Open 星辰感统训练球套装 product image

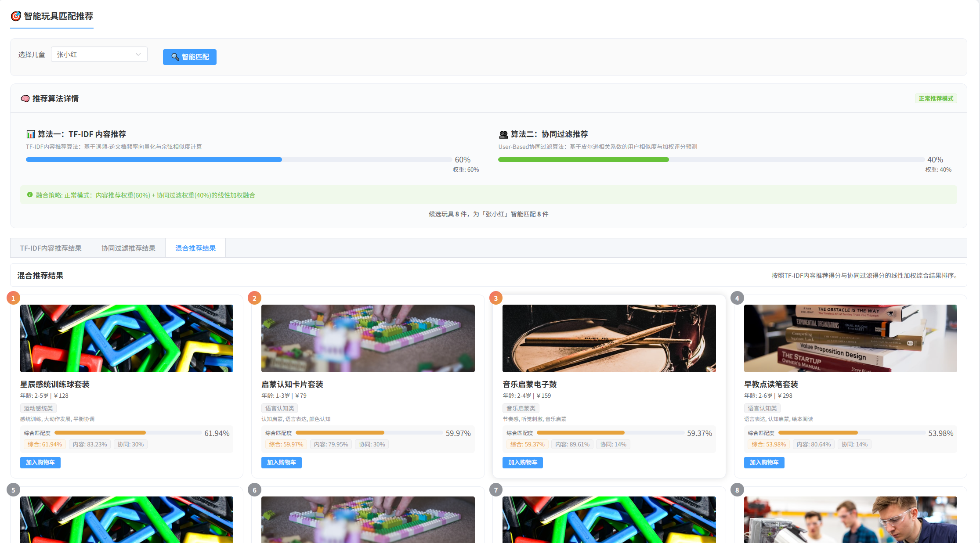(127, 338)
